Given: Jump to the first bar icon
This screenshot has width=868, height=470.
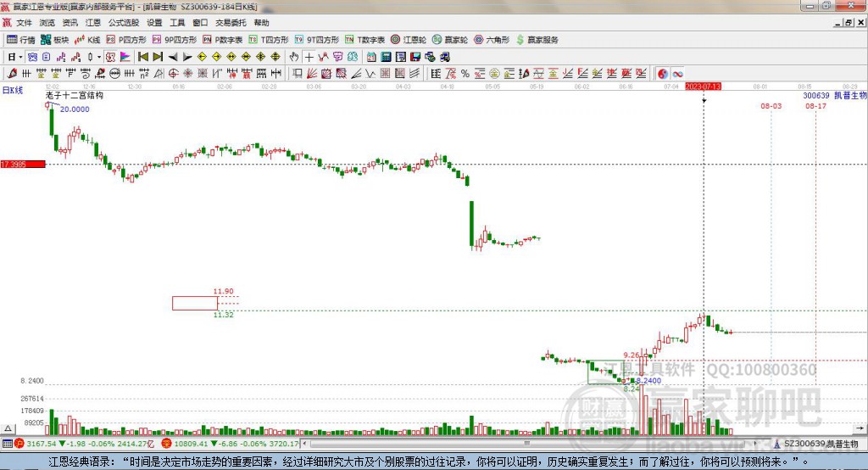Looking at the screenshot, I should 142,57.
